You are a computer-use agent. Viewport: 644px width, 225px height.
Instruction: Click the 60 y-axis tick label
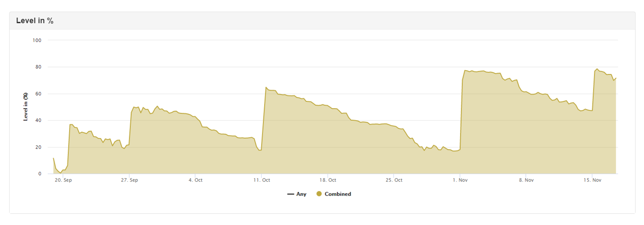coord(38,94)
